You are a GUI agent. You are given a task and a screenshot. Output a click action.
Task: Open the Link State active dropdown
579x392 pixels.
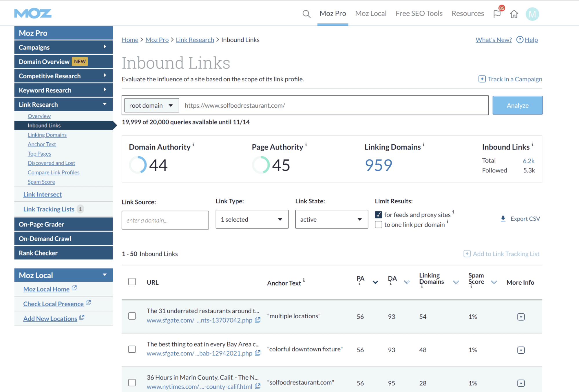point(331,219)
